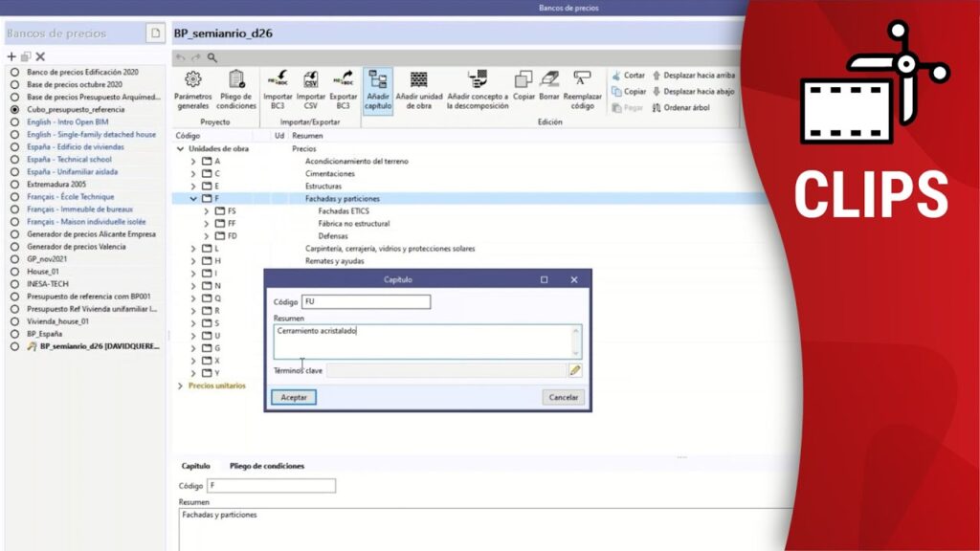Expand the Precios unitarios node
980x551 pixels.
click(x=180, y=386)
